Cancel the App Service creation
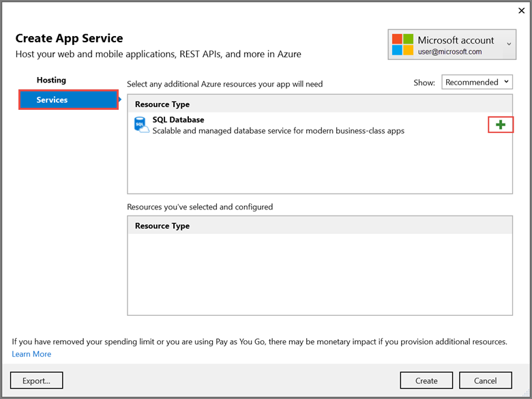The width and height of the screenshot is (532, 399). [485, 380]
